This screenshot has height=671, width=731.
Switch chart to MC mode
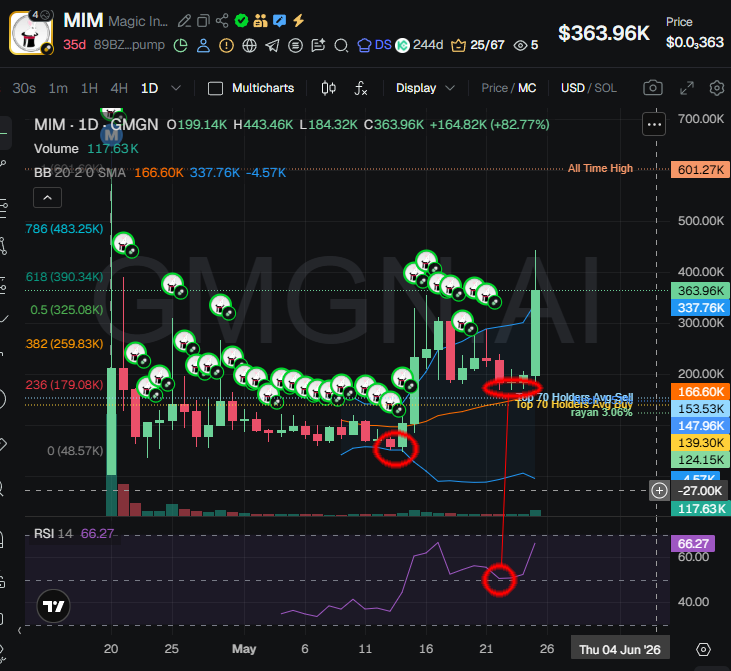click(527, 88)
